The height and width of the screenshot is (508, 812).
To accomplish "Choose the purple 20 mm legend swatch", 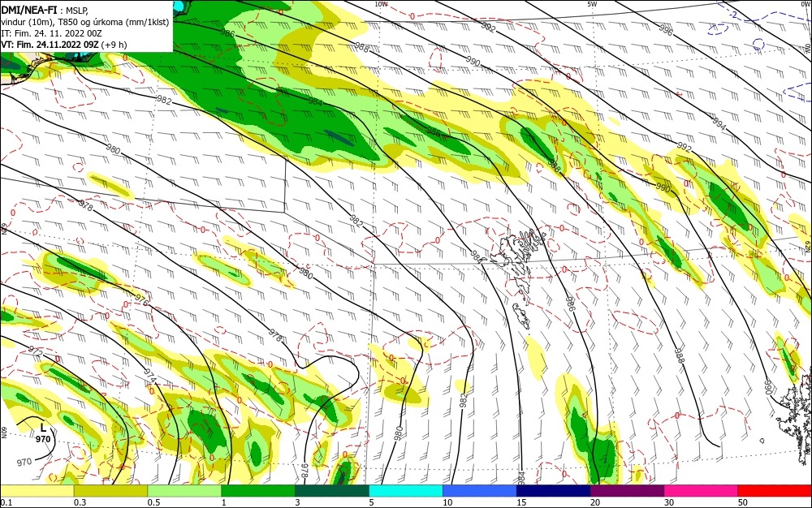I will pos(627,491).
